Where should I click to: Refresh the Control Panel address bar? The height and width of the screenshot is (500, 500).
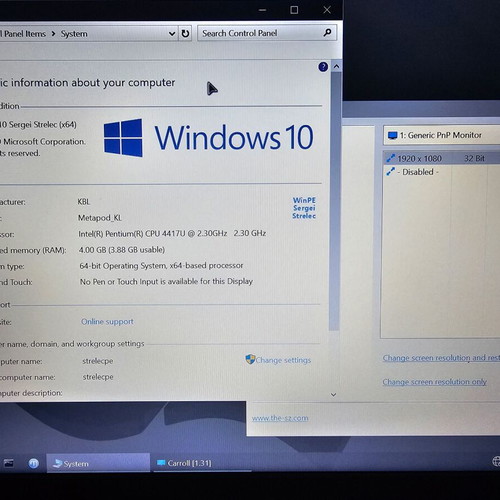point(185,33)
